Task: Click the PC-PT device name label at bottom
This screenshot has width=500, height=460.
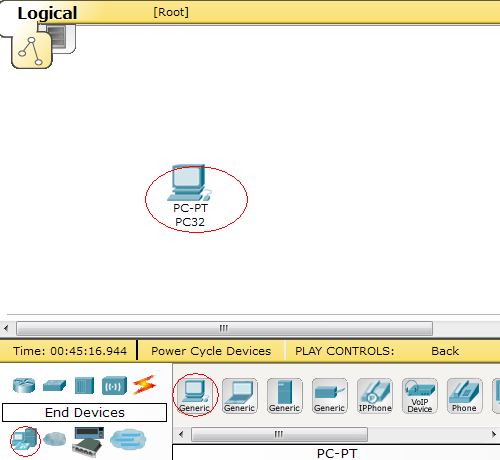Action: pos(337,453)
